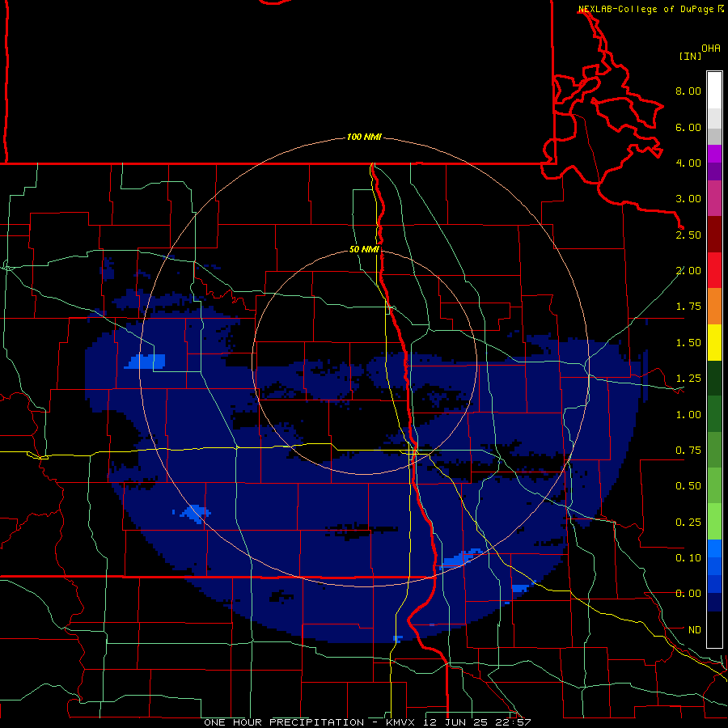Click the OHA product label
Viewport: 728px width, 728px height.
tap(711, 49)
